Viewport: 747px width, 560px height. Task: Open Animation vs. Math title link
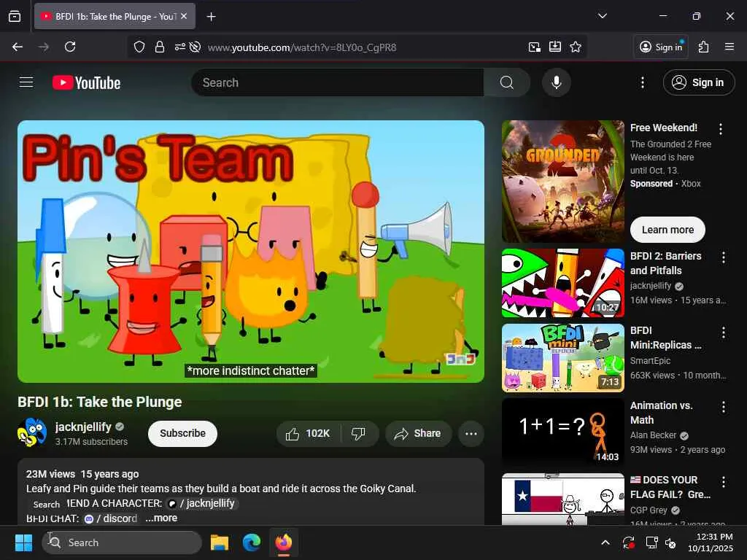[x=661, y=413]
